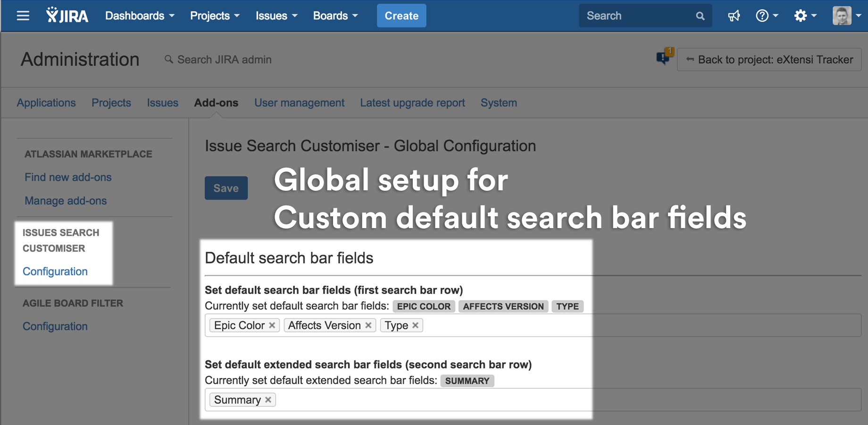
Task: Click the Save button
Action: (x=226, y=188)
